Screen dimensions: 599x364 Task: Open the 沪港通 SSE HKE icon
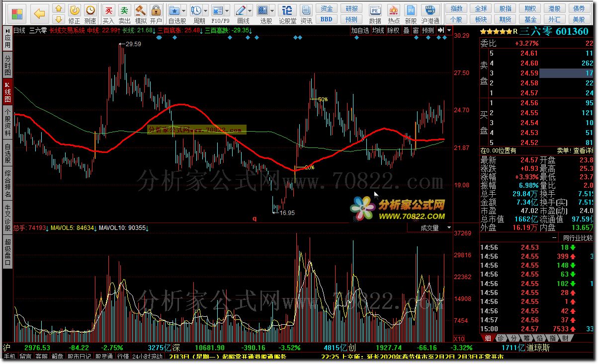pyautogui.click(x=430, y=13)
